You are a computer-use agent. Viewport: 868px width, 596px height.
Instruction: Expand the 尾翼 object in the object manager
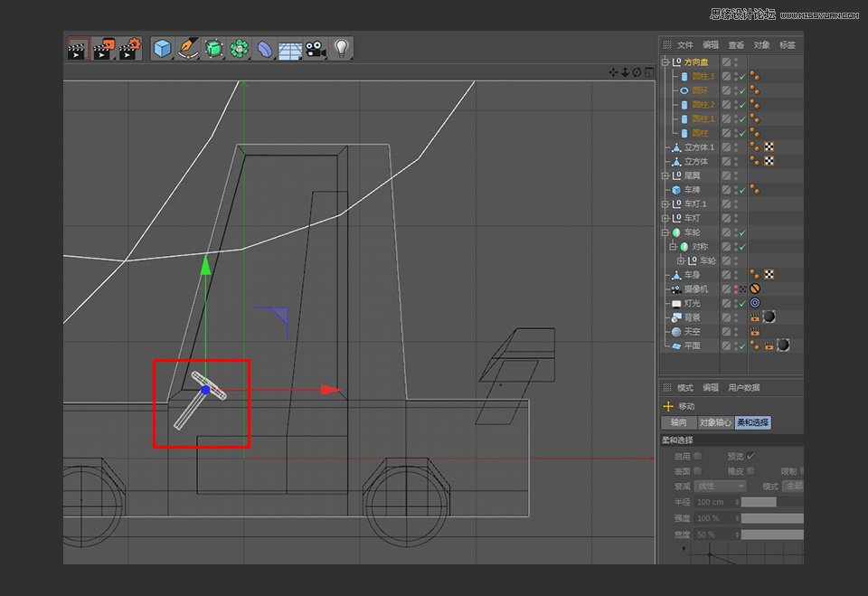(664, 175)
